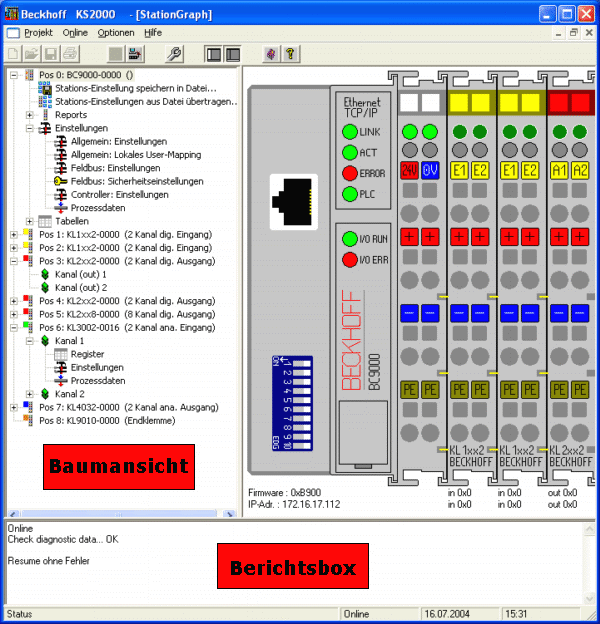Click Prozessdaten icon under Pos 0 Einstellungen
This screenshot has width=600, height=624.
60,208
